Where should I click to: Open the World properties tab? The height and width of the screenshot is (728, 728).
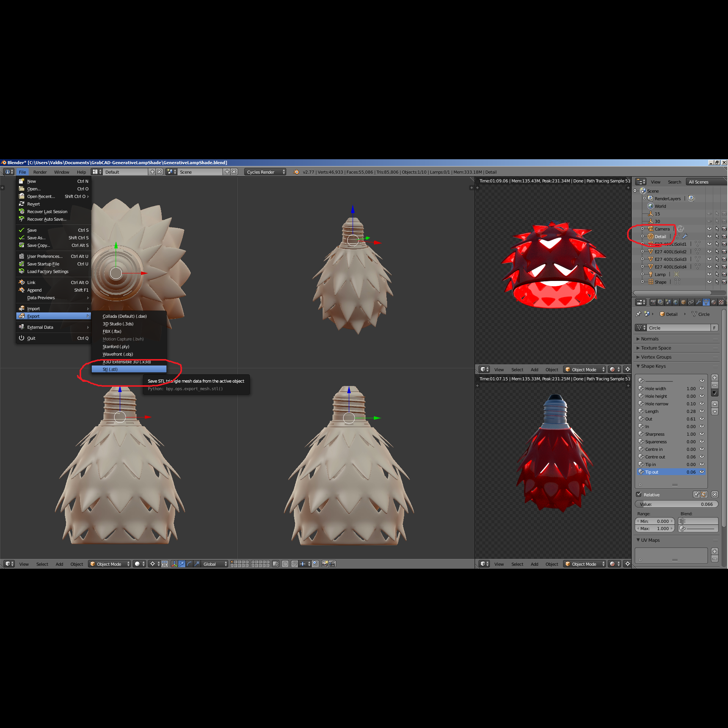click(x=676, y=302)
